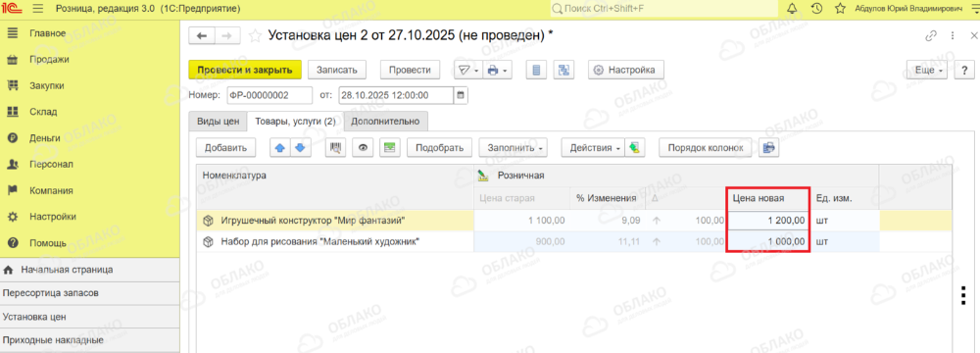980x353 pixels.
Task: Click new price cell 1 000,00
Action: 768,241
